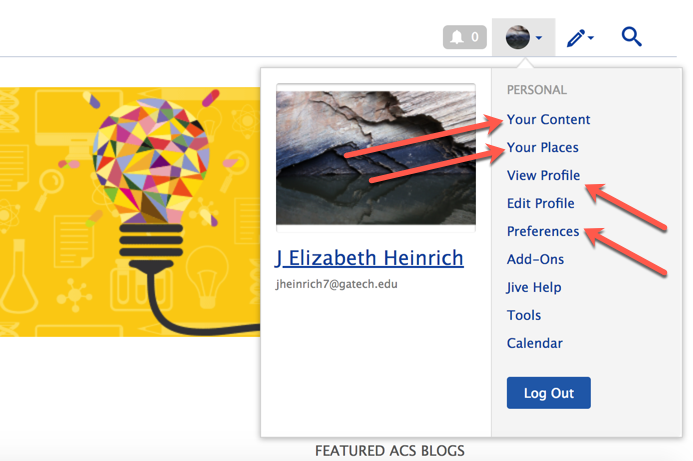The image size is (693, 461).
Task: Open Edit Profile option
Action: pyautogui.click(x=540, y=203)
